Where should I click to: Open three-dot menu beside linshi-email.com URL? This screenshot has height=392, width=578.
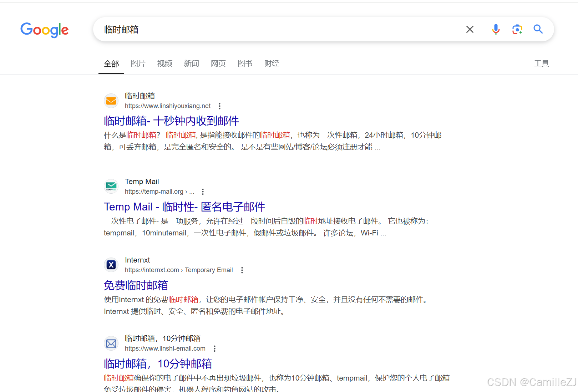tap(214, 348)
